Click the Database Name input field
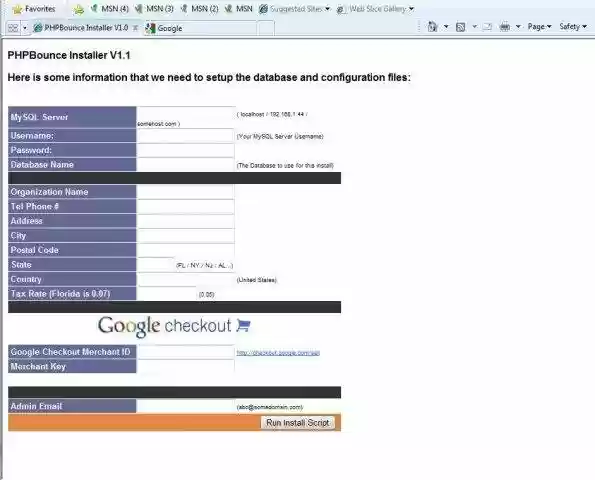The image size is (595, 480). 186,165
